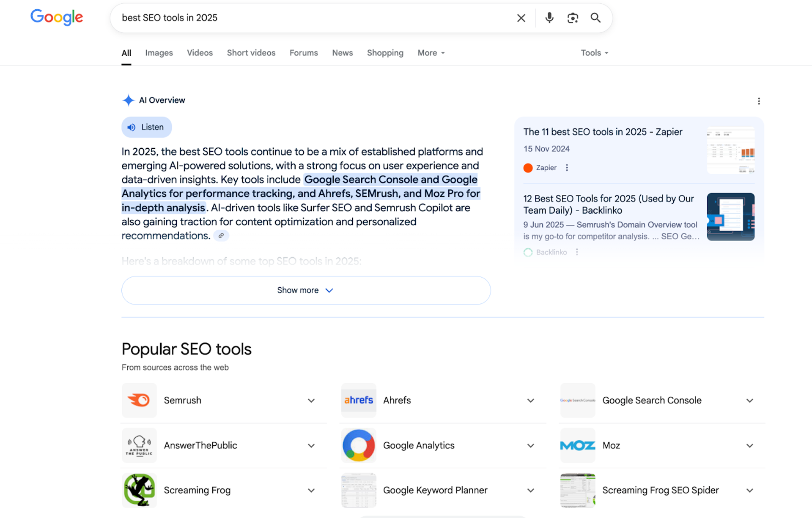The height and width of the screenshot is (518, 812).
Task: Click the link chip after recommendations
Action: (221, 236)
